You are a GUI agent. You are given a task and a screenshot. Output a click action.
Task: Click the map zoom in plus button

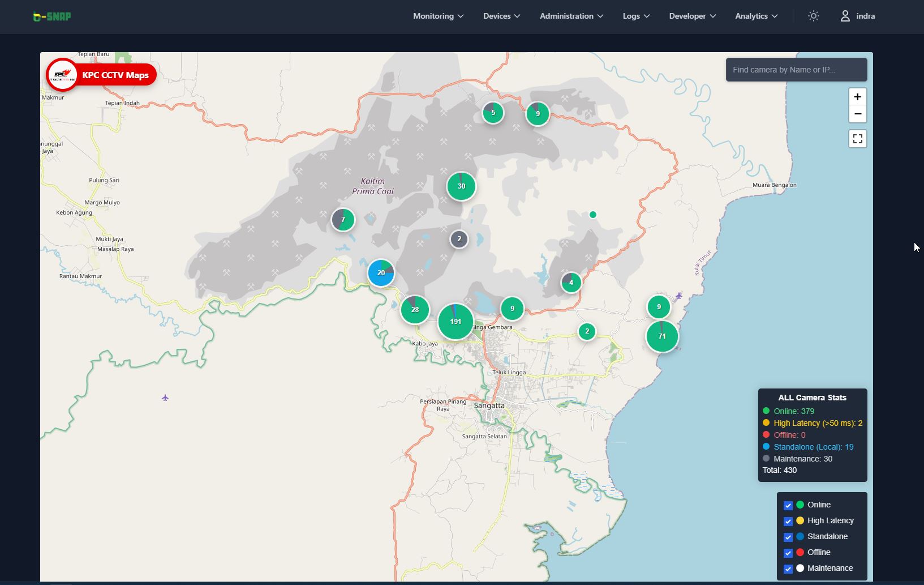click(857, 97)
